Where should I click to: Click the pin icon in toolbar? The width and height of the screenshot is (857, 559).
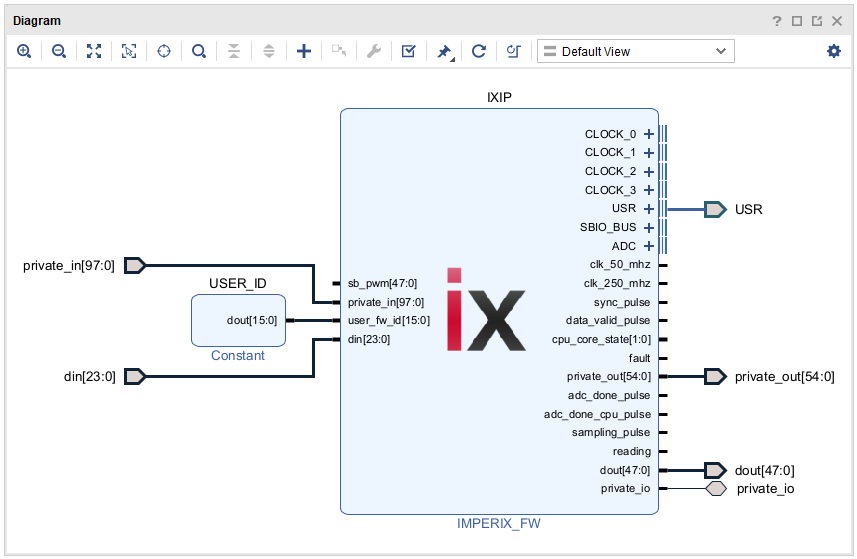point(444,51)
